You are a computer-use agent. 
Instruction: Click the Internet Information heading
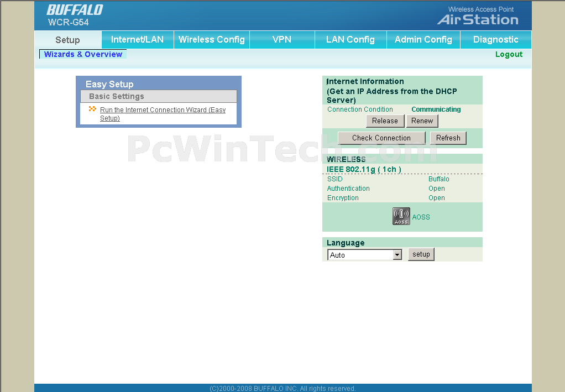tap(365, 81)
